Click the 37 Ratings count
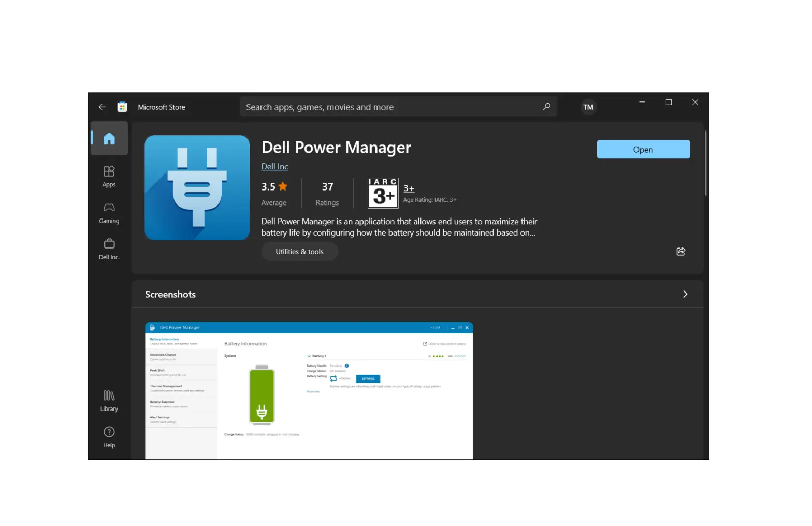812x526 pixels. point(327,194)
